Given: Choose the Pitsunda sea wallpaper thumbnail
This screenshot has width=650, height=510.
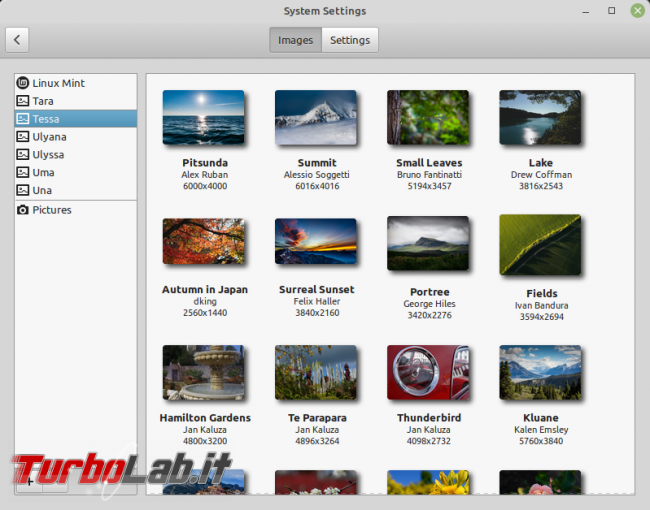Looking at the screenshot, I should pyautogui.click(x=204, y=117).
